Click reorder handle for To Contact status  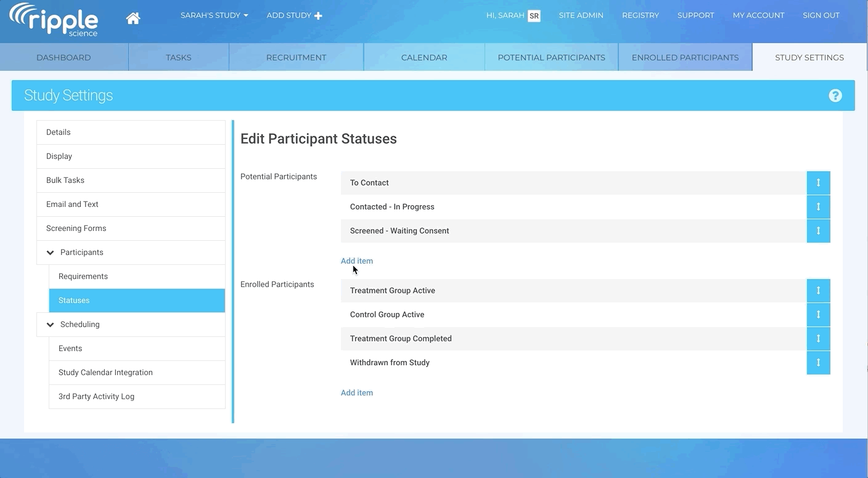point(818,183)
